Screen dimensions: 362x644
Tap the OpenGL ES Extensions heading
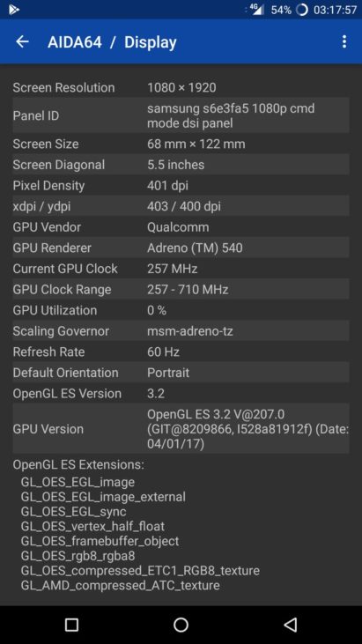tap(78, 465)
